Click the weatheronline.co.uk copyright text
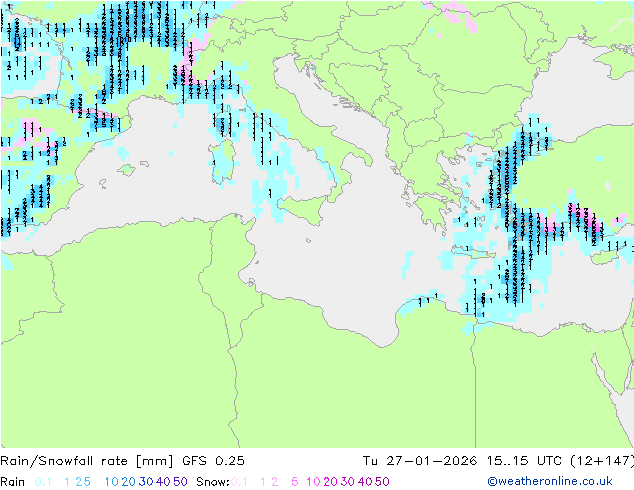The image size is (634, 490). [550, 481]
